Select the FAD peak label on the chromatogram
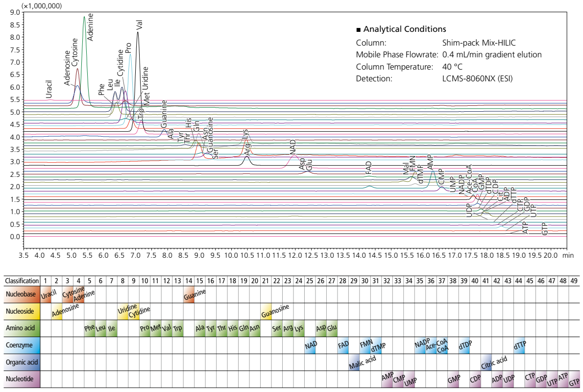 (368, 168)
